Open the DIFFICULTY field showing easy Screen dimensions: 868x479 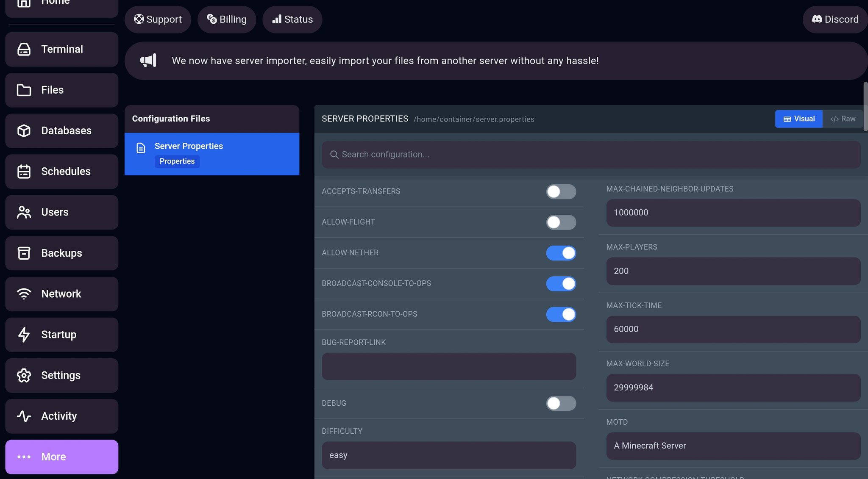click(448, 455)
